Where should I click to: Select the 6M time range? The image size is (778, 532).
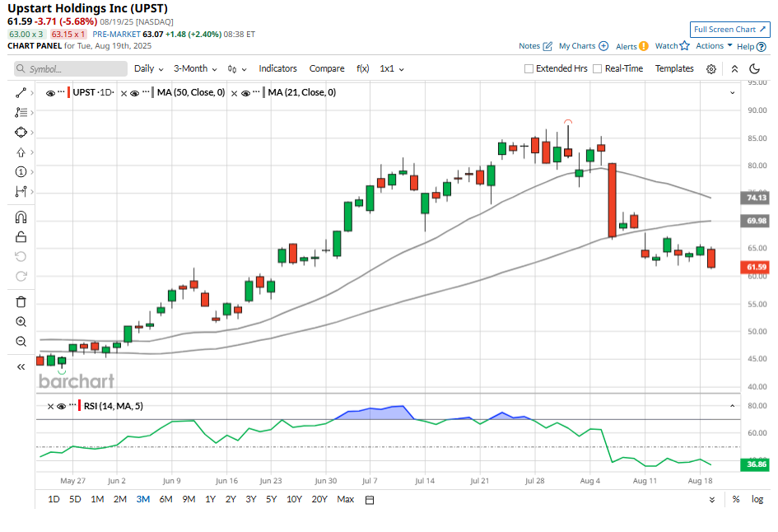[x=165, y=499]
